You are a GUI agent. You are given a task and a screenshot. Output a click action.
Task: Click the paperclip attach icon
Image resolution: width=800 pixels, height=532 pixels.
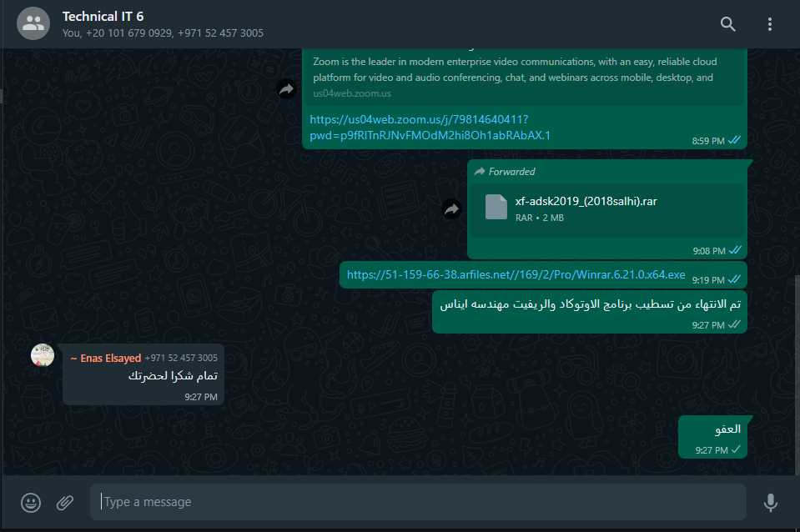click(65, 503)
